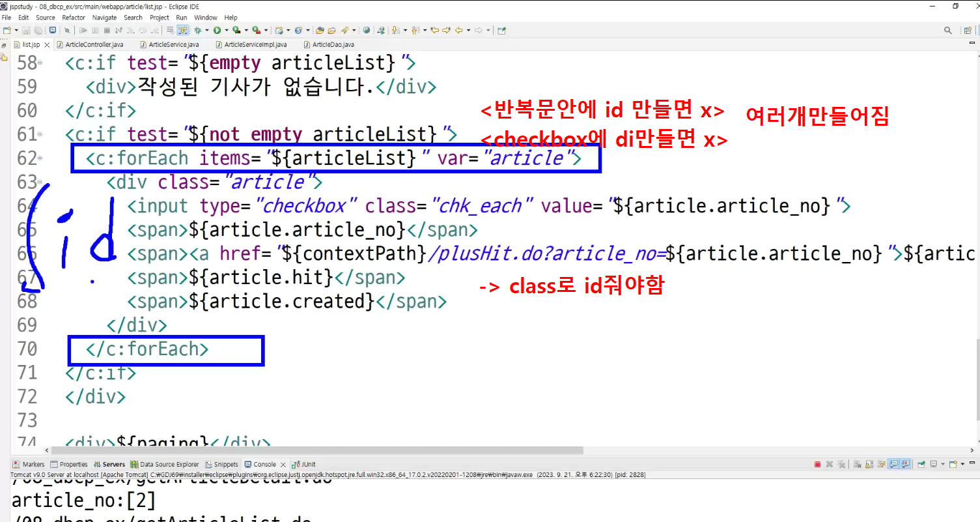
Task: Click the Open Type icon
Action: click(320, 30)
